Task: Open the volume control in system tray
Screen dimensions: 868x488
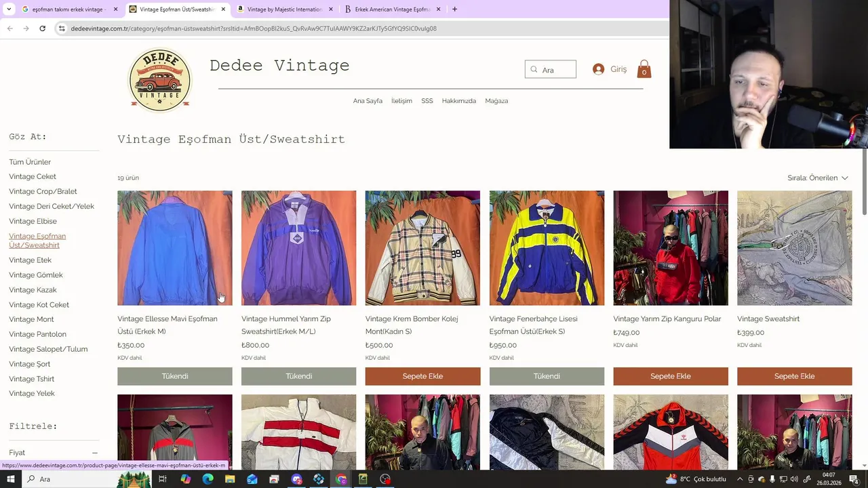Action: 794,479
